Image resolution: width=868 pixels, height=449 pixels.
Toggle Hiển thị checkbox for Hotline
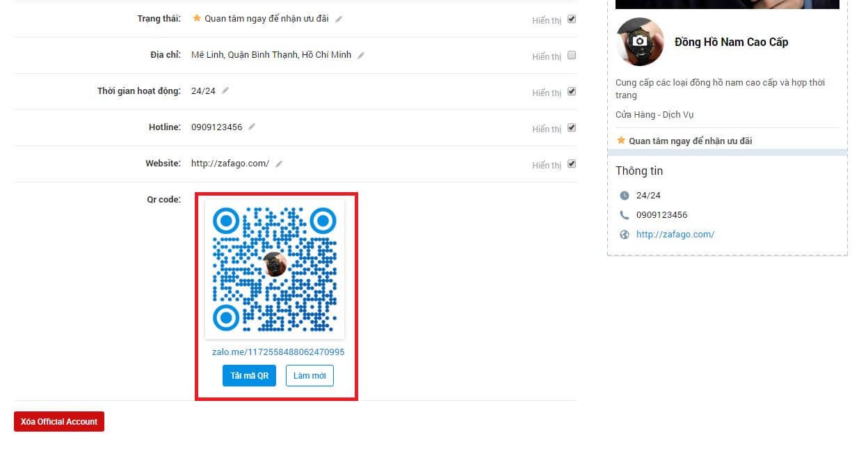click(572, 127)
